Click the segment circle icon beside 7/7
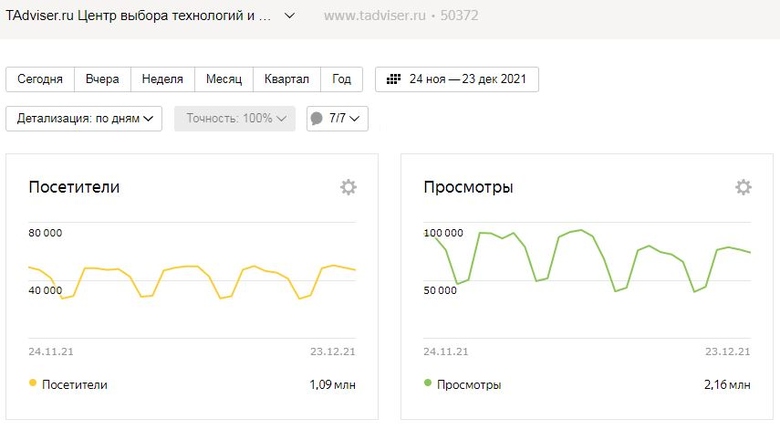 click(x=317, y=119)
